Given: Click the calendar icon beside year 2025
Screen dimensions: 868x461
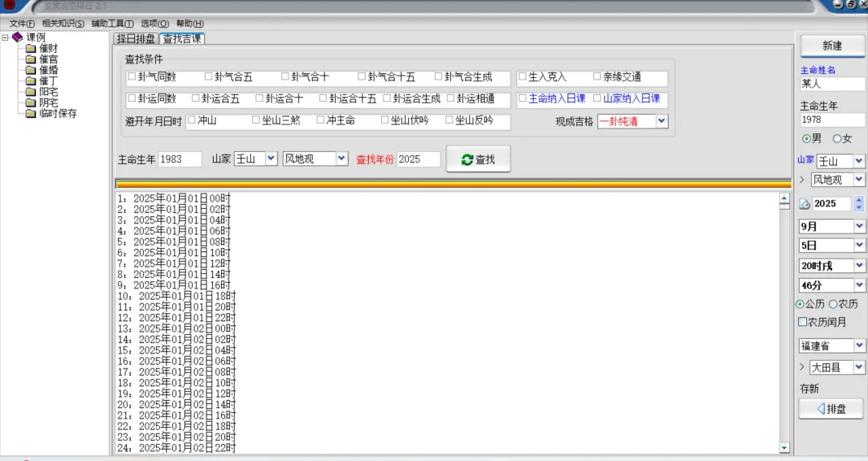Looking at the screenshot, I should pyautogui.click(x=805, y=204).
